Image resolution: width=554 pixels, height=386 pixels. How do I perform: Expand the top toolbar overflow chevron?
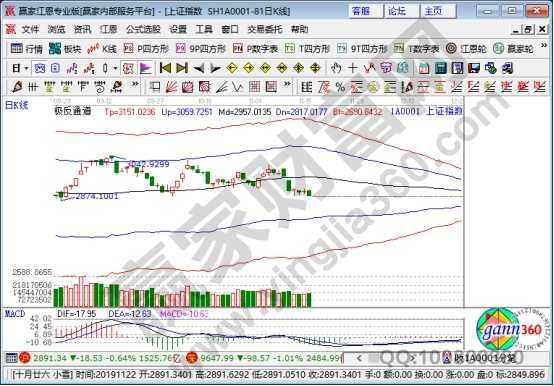click(x=544, y=46)
